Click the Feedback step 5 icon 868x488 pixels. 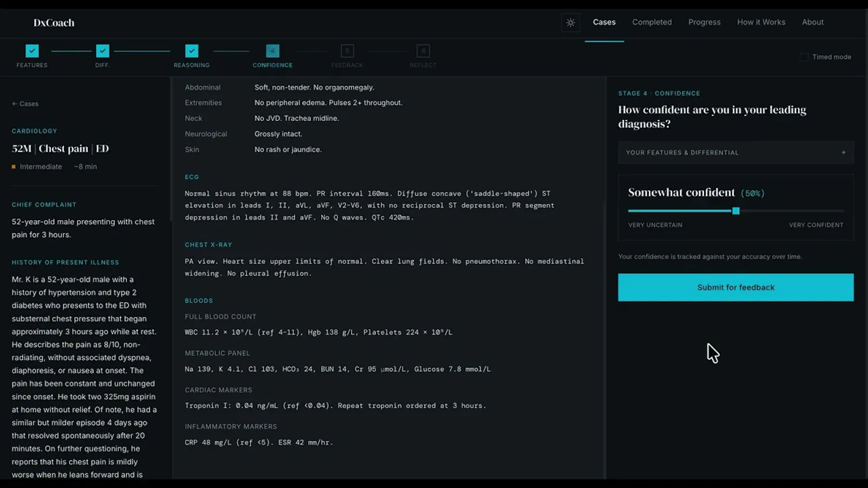click(x=347, y=51)
